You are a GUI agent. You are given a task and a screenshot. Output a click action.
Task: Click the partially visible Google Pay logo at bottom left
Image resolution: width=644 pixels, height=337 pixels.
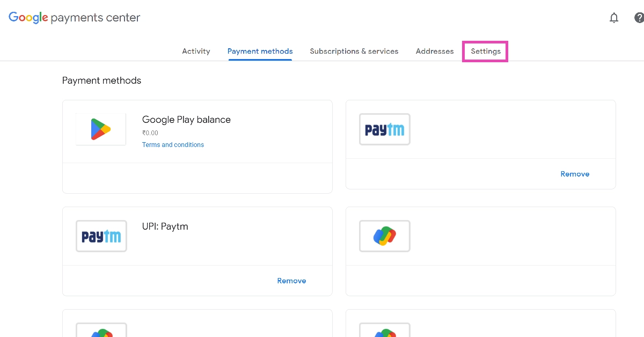[101, 331]
